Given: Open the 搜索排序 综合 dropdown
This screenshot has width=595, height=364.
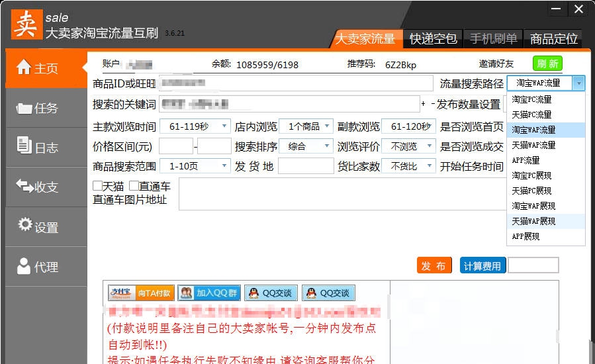Looking at the screenshot, I should [x=306, y=146].
